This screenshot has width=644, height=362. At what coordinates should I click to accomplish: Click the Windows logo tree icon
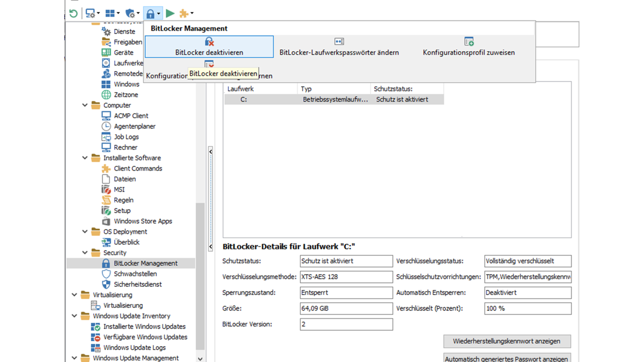106,84
